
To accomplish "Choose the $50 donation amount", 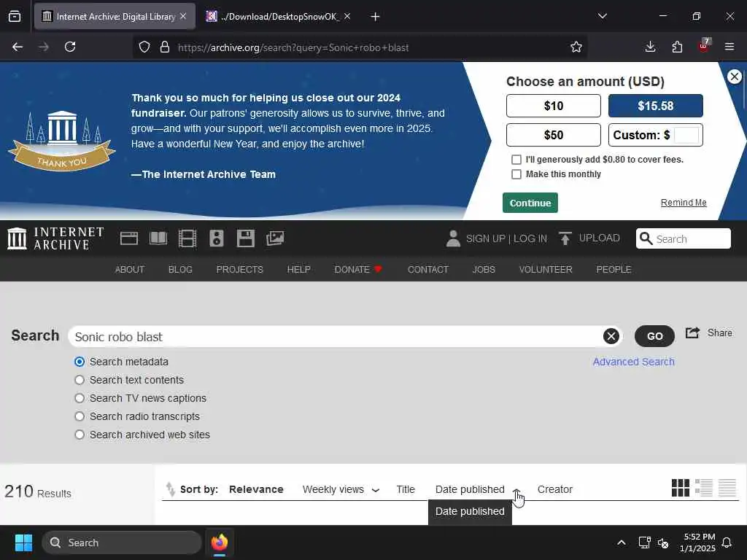I will click(553, 135).
